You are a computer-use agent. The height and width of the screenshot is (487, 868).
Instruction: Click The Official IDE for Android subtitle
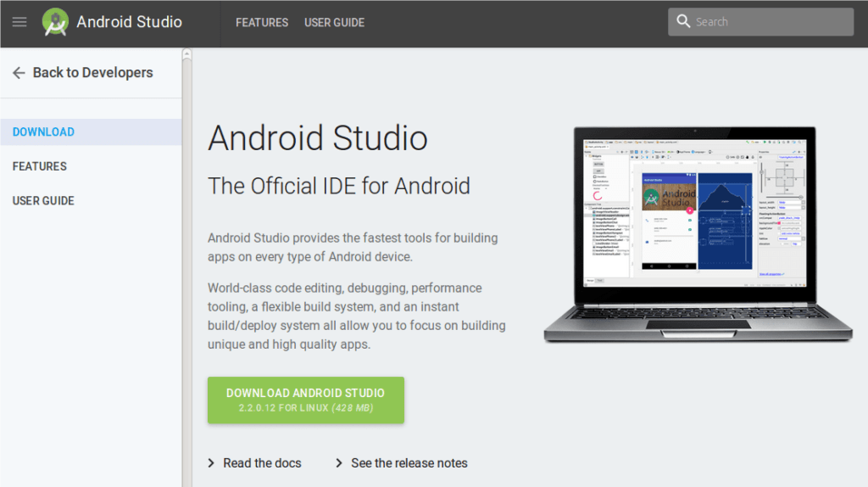339,186
